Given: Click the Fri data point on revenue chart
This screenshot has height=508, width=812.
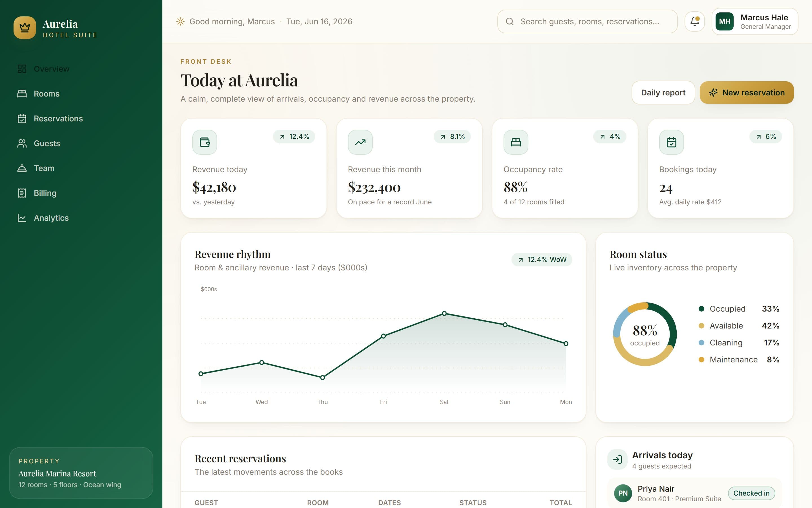Looking at the screenshot, I should pos(383,336).
